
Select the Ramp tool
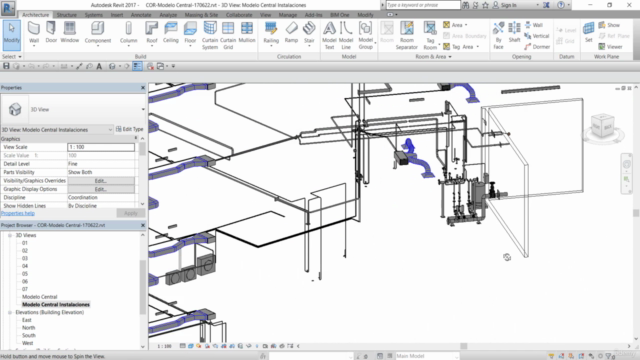pyautogui.click(x=291, y=33)
